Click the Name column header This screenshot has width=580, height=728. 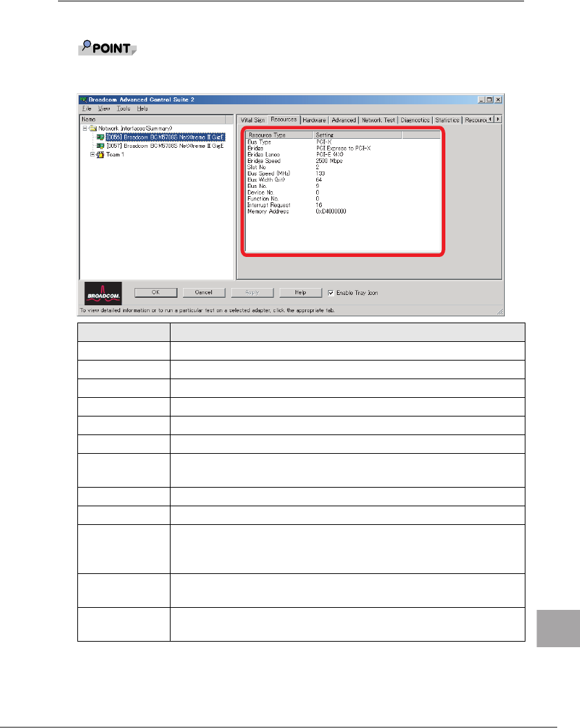click(153, 119)
